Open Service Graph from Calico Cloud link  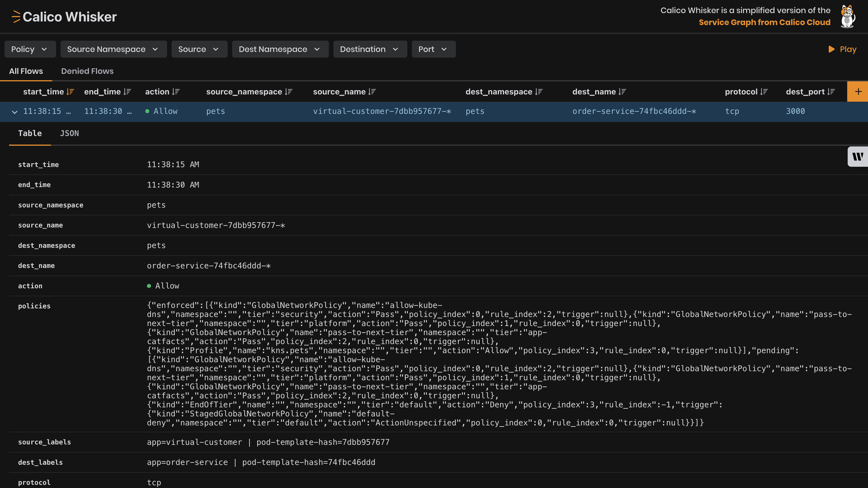pyautogui.click(x=764, y=23)
